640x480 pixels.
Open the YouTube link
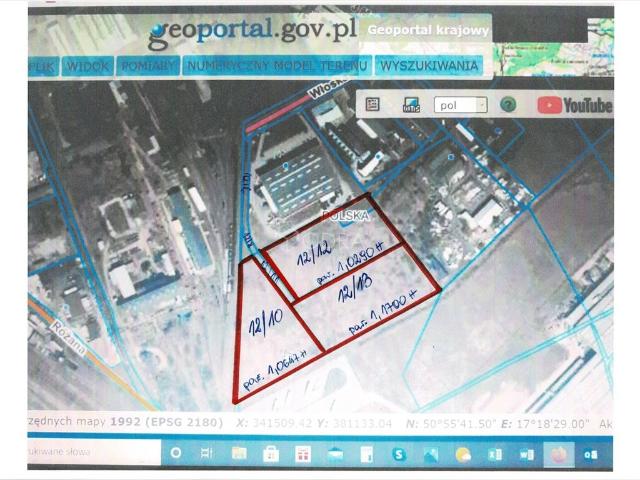(x=574, y=105)
